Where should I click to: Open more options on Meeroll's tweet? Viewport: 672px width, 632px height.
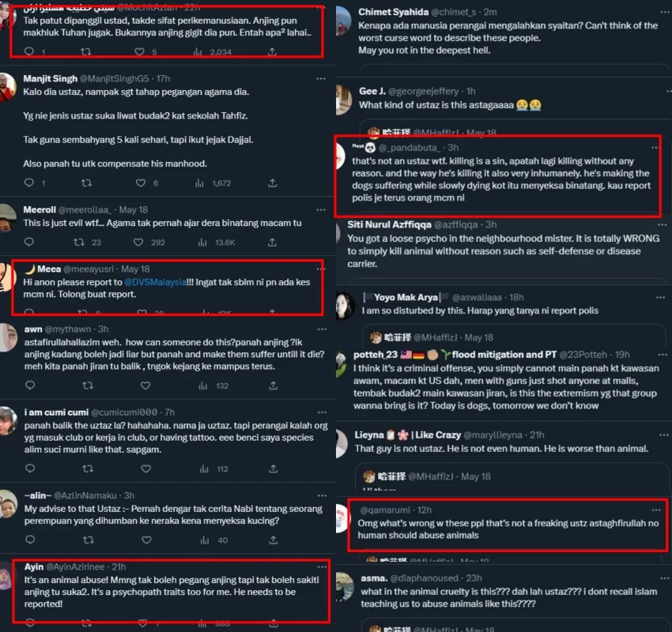(x=321, y=210)
